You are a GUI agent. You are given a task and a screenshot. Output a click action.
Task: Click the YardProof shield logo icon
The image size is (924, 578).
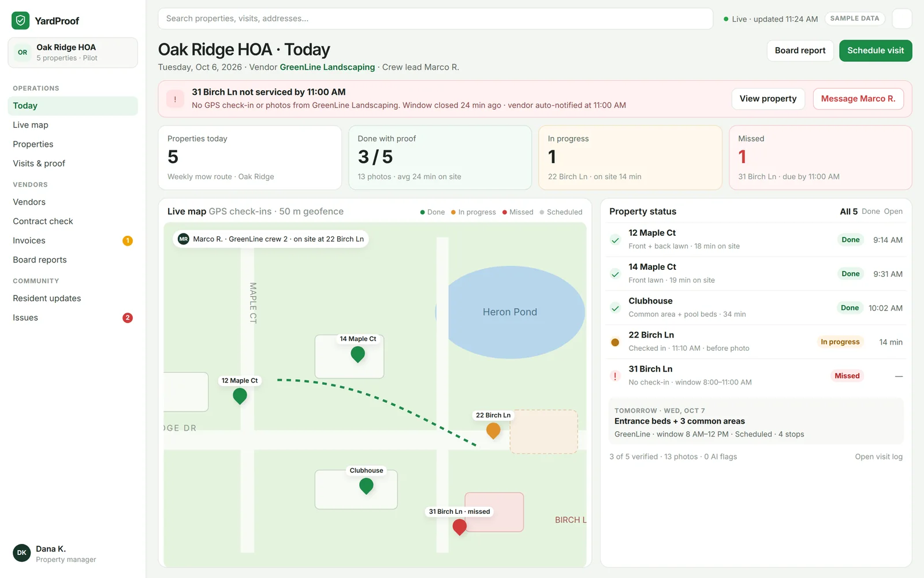tap(21, 21)
